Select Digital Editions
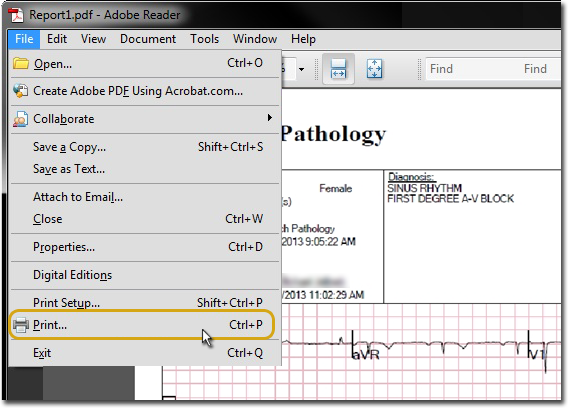This screenshot has width=569, height=409. [x=144, y=275]
